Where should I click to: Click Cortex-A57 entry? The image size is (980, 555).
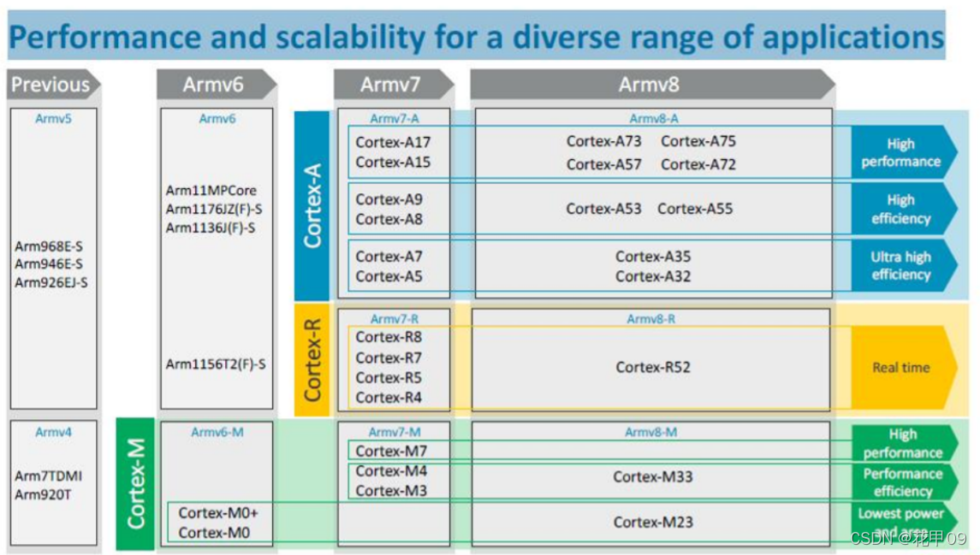coord(603,165)
